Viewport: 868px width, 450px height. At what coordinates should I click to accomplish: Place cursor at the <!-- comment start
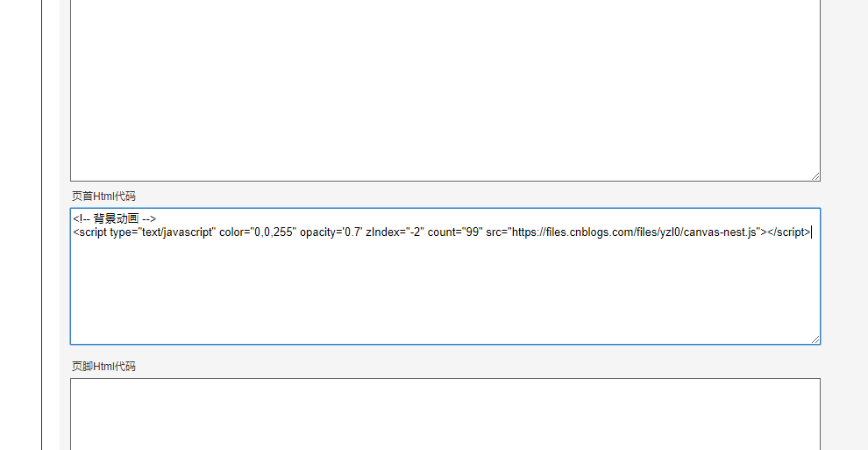(82, 218)
